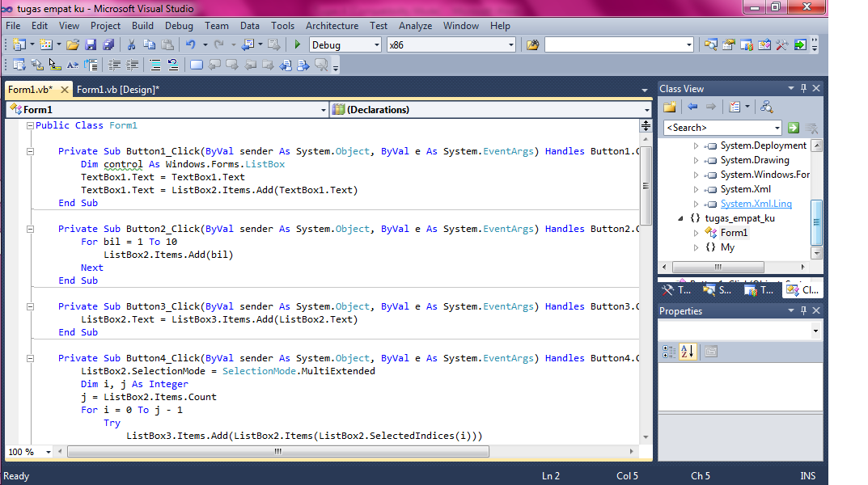Click the Decrease Line Indent icon

coord(115,65)
